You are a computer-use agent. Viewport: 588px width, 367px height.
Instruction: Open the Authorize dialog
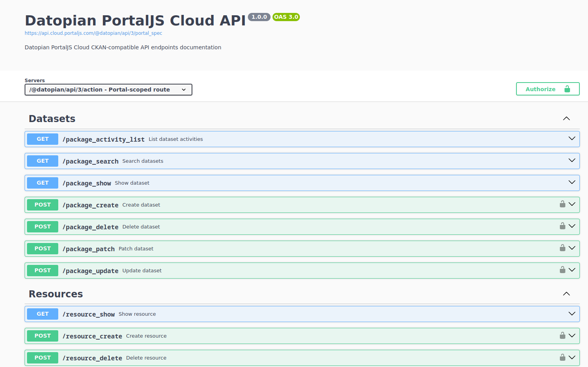[548, 89]
